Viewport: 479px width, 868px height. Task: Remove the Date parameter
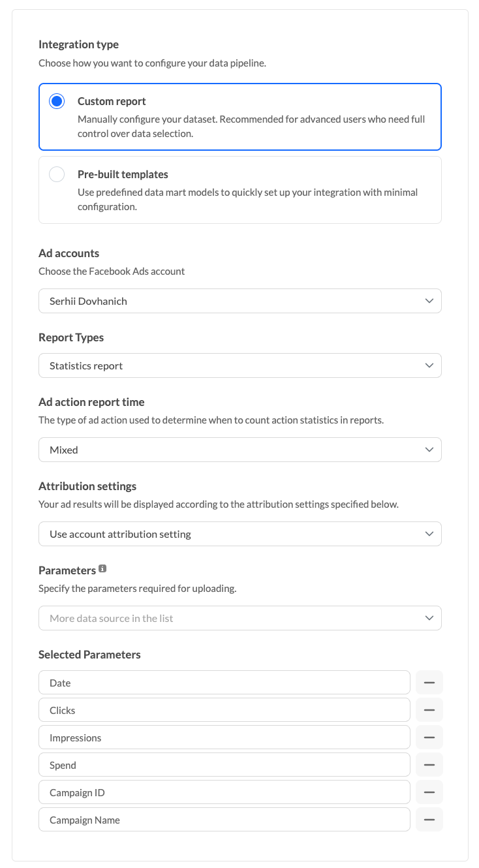(x=429, y=682)
